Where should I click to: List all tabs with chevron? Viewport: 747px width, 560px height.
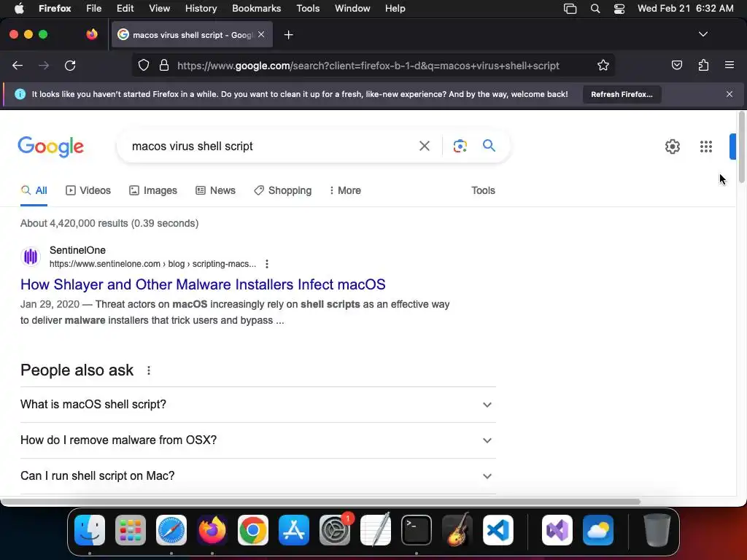[703, 34]
